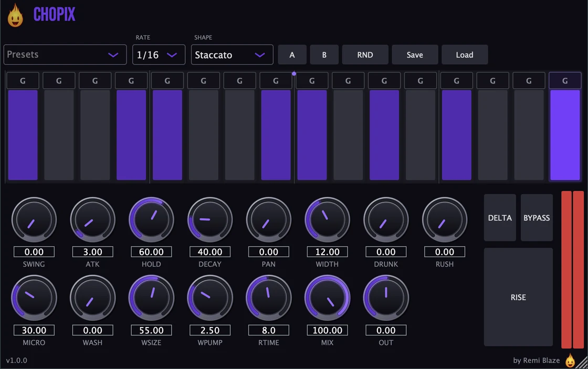Click the SWING knob
This screenshot has width=588, height=369.
coord(34,220)
